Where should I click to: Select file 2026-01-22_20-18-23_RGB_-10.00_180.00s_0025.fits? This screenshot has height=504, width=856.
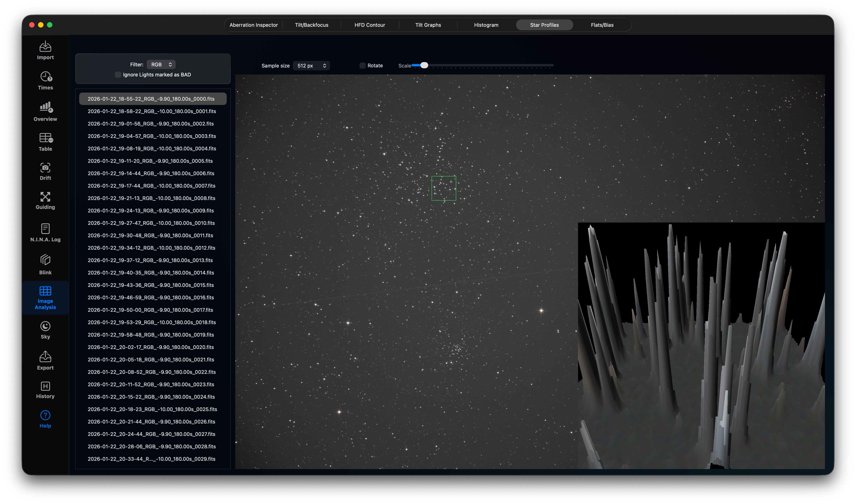pyautogui.click(x=153, y=409)
